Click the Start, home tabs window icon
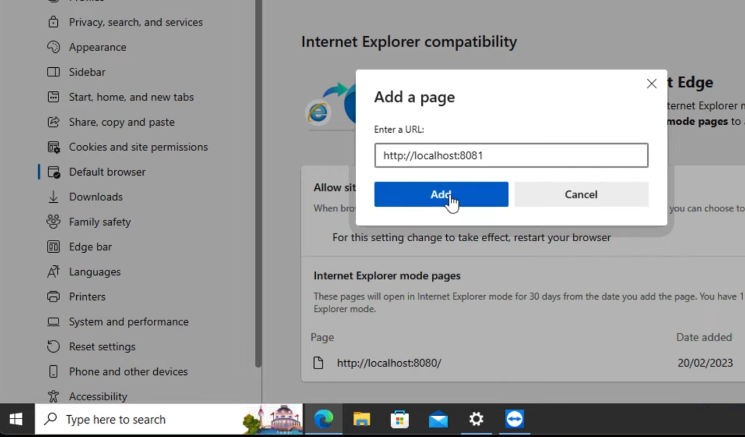 coord(53,97)
